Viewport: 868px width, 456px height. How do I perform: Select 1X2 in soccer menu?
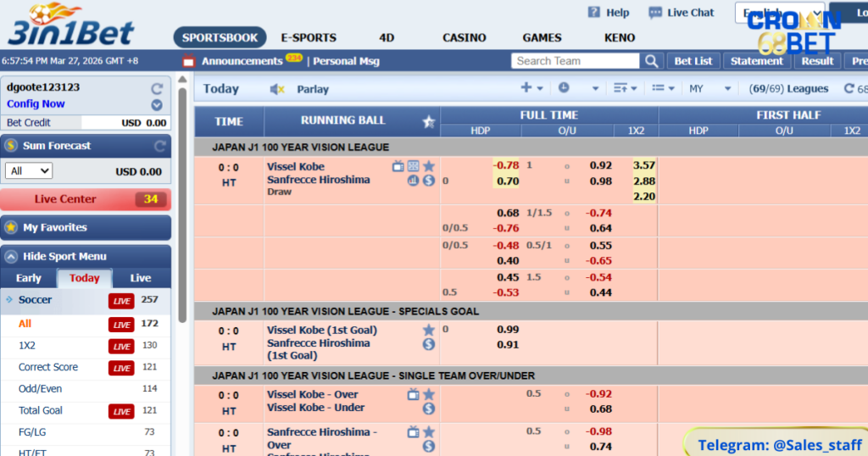(x=26, y=345)
